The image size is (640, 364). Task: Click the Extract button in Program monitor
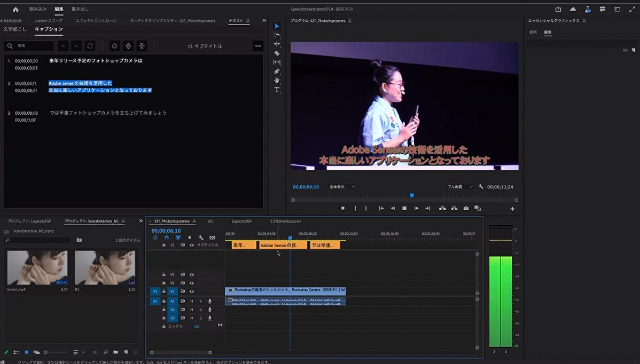pyautogui.click(x=454, y=208)
